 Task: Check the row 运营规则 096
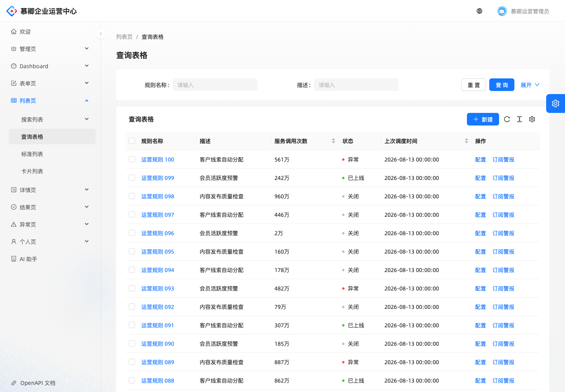(132, 233)
